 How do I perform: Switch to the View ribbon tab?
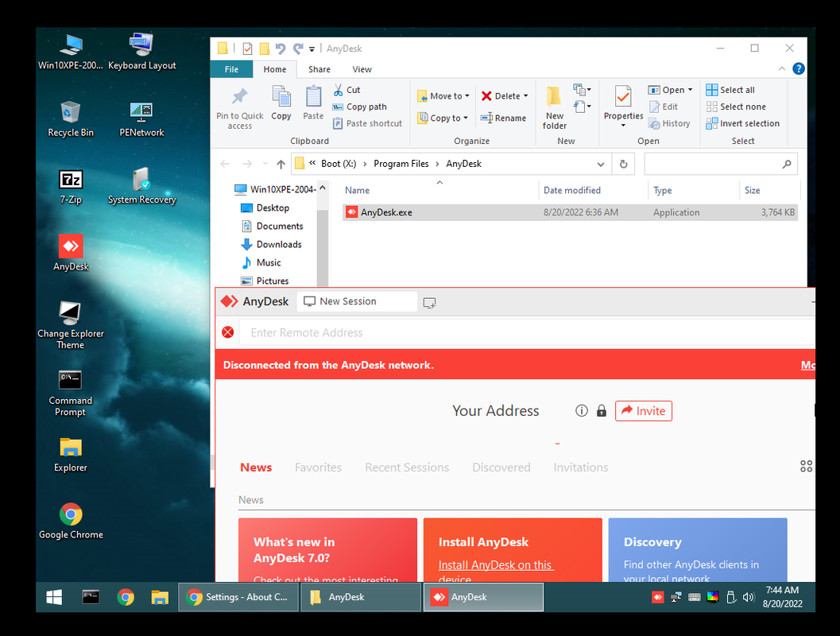coord(362,69)
